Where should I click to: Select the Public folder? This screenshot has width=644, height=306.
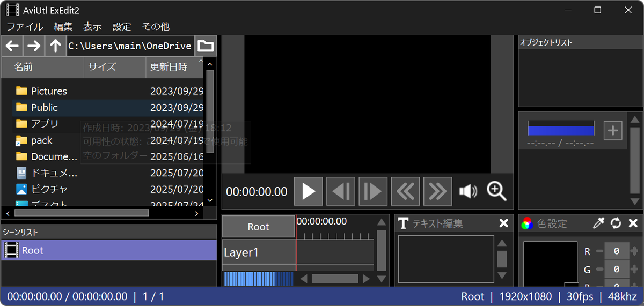click(x=107, y=108)
